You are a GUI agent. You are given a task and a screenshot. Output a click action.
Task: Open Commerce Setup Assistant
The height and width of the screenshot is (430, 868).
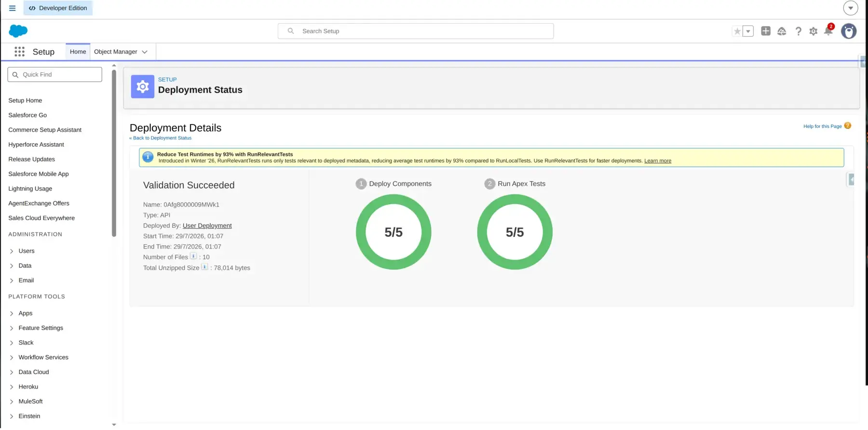45,130
